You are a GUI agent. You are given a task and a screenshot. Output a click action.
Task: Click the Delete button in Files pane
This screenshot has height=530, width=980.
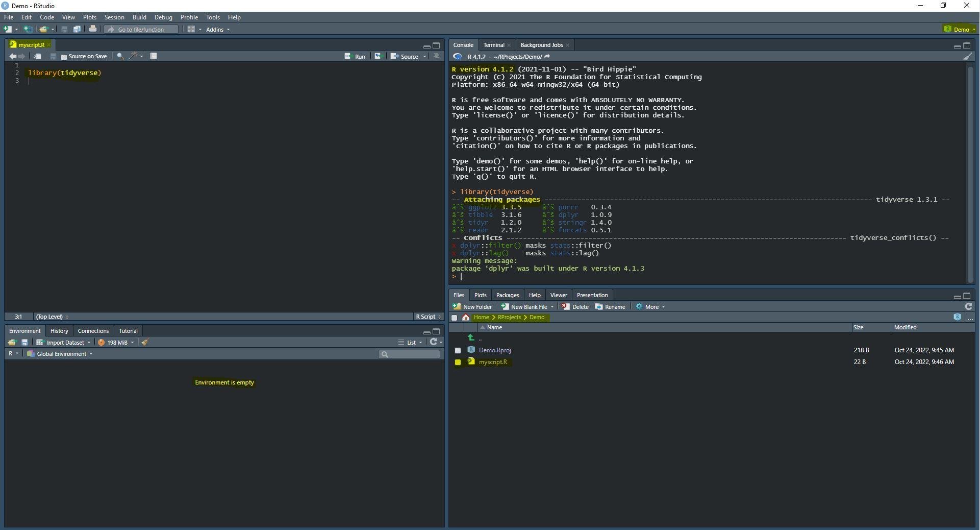[x=575, y=307]
